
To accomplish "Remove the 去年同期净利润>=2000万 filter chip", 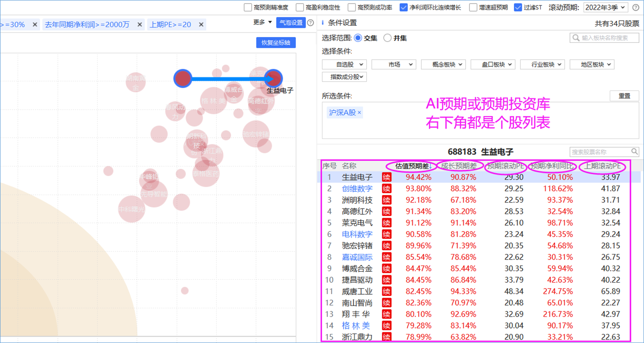I will (140, 25).
